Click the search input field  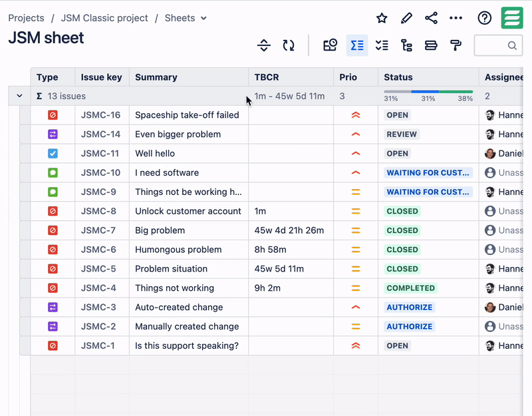point(498,45)
